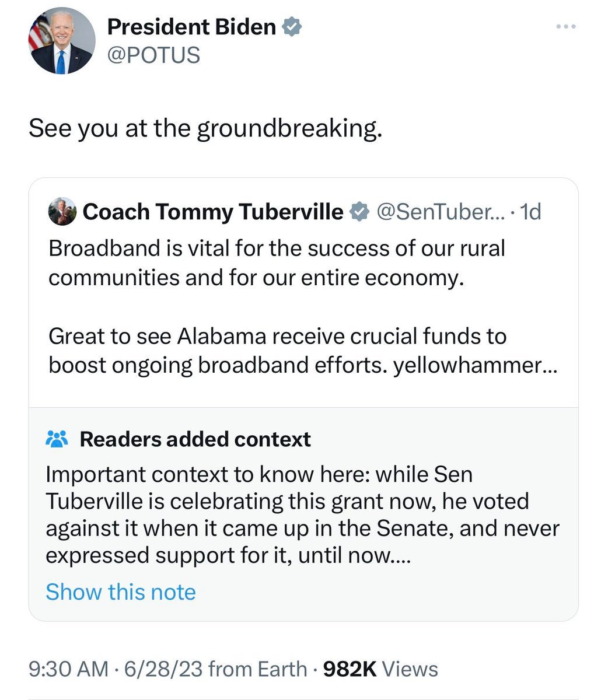
Task: Click the verified badge beside President Biden
Action: pos(292,27)
